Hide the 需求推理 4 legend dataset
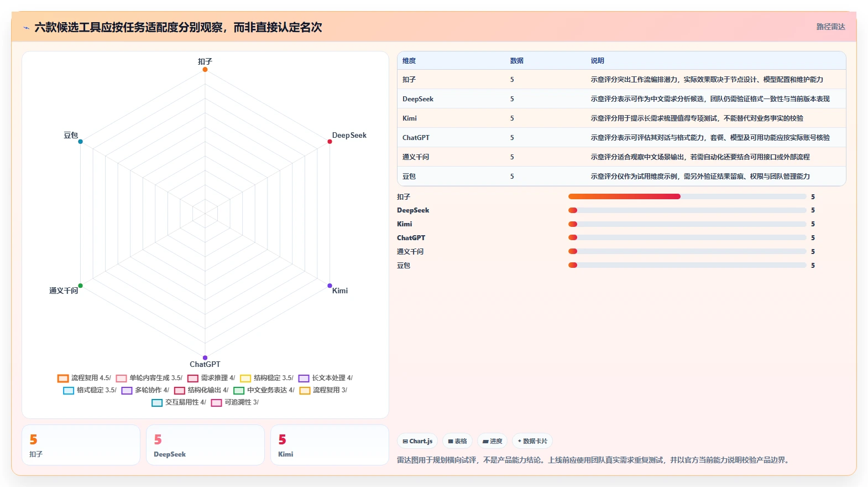Screen dimensions: 868x487 pos(211,378)
